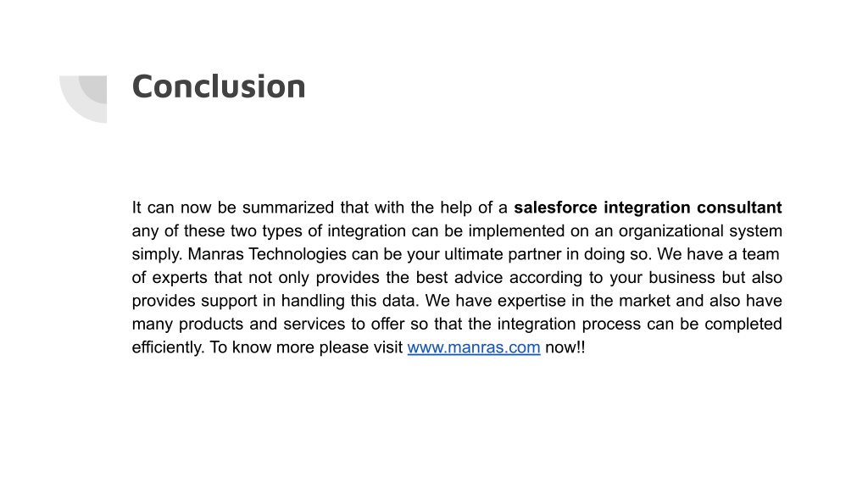Click the word 'efficiently.' on last line
The width and height of the screenshot is (868, 488).
point(169,347)
